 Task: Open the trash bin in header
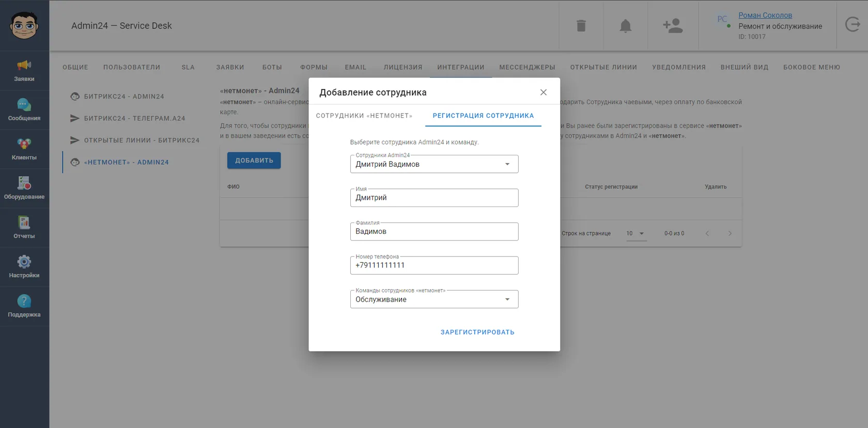point(581,25)
